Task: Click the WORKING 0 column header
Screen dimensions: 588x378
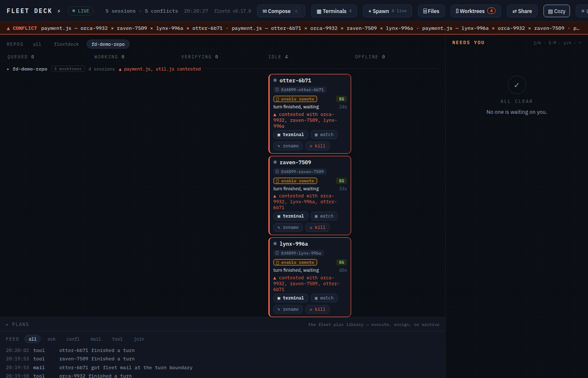Action: point(109,57)
